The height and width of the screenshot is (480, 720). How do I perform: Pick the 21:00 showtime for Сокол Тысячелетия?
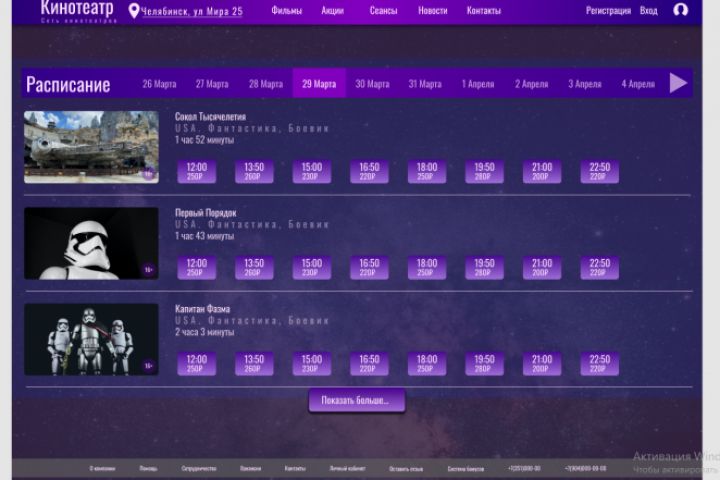(542, 171)
